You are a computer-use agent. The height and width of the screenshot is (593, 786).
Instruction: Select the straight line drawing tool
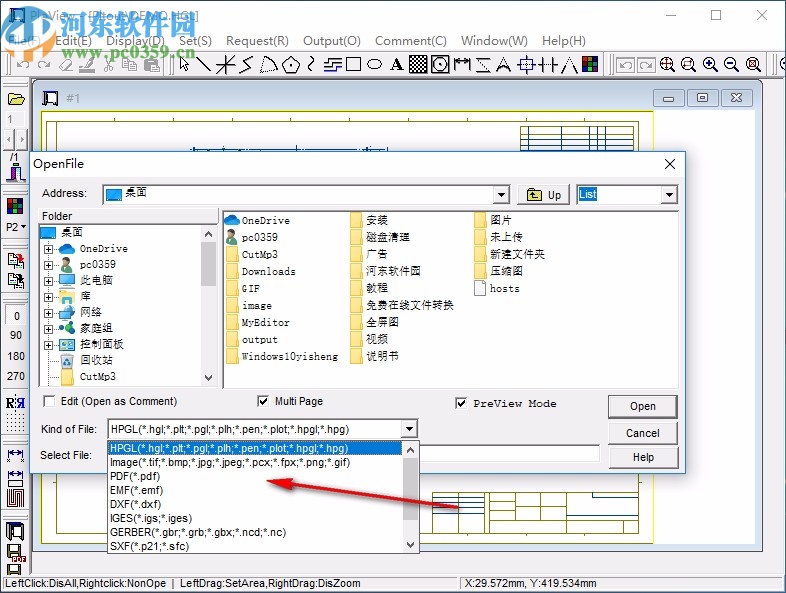point(203,64)
